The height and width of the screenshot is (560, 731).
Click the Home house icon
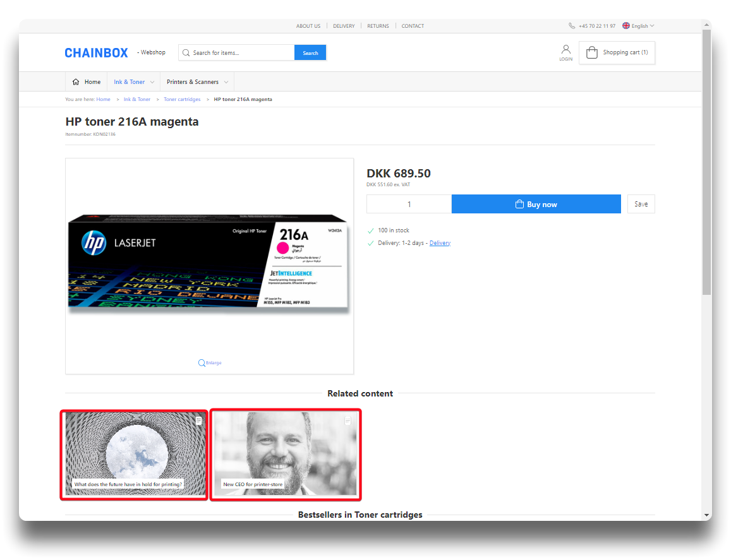76,82
